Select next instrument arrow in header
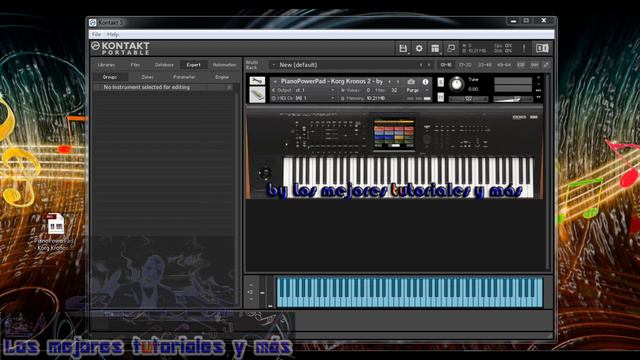Screen dimensions: 640x360 (398, 82)
